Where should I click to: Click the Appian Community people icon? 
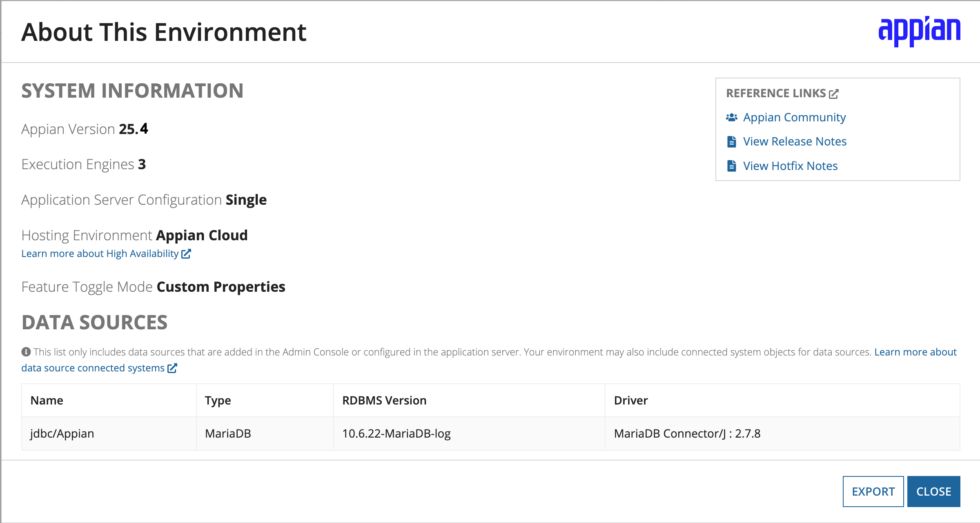732,117
